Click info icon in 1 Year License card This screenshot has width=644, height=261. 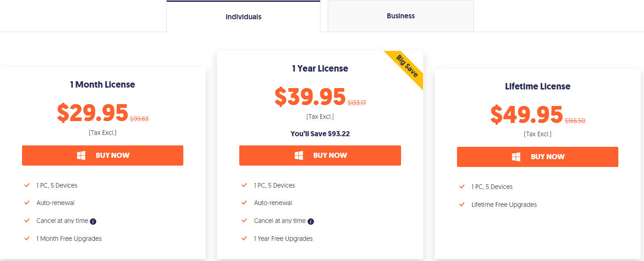pyautogui.click(x=311, y=222)
